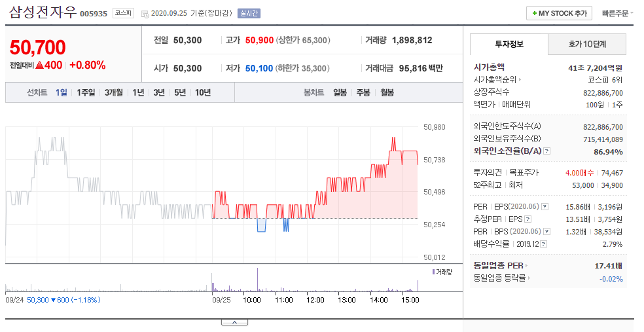Click the calendar icon beside 2020.09.25 date

point(145,14)
